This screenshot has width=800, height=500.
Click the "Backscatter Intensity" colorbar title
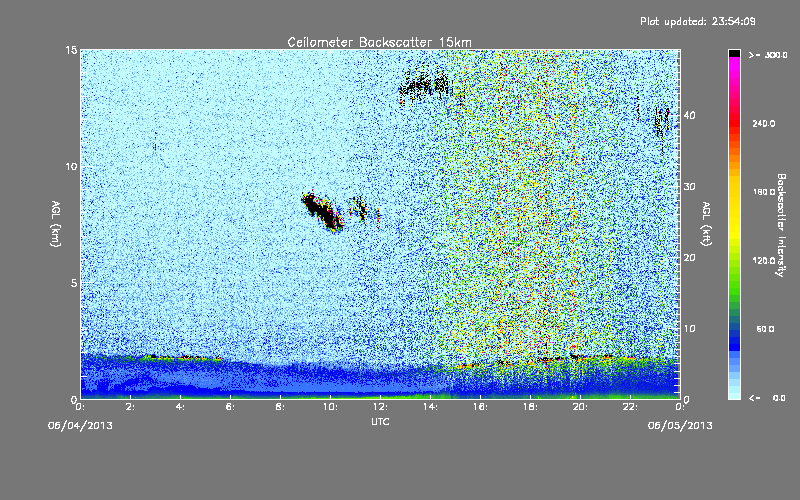point(781,225)
